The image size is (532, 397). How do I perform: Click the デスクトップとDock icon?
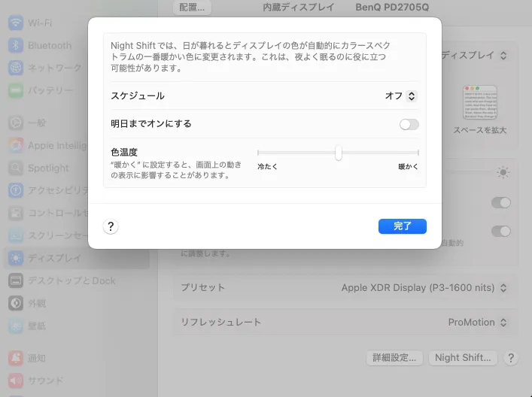coord(16,280)
